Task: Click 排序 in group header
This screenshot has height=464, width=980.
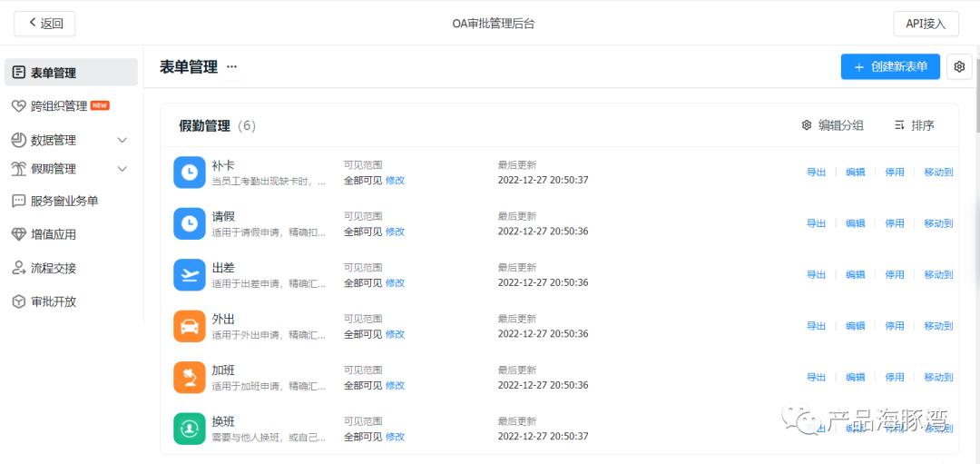Action: pos(915,125)
